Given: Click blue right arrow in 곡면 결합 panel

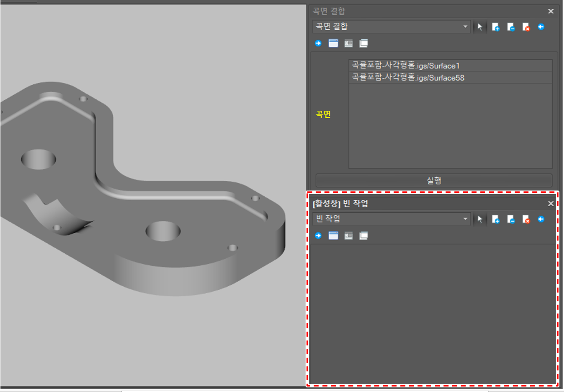Looking at the screenshot, I should (x=318, y=44).
